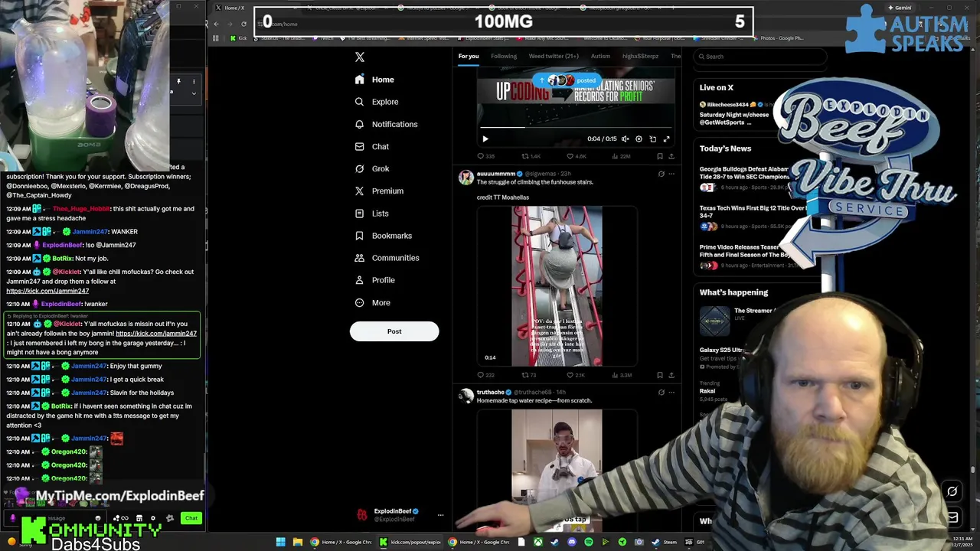
Task: Open ExplodinBeef account switcher dots
Action: [440, 515]
